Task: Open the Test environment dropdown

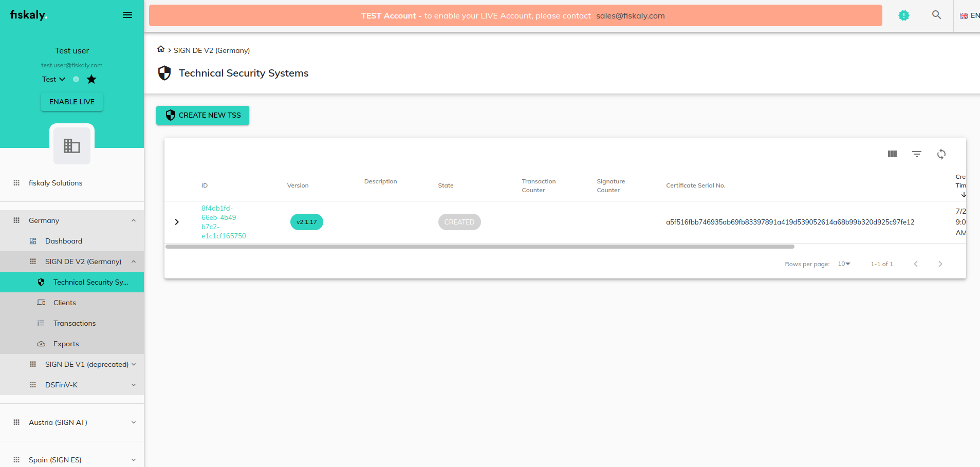Action: 53,79
